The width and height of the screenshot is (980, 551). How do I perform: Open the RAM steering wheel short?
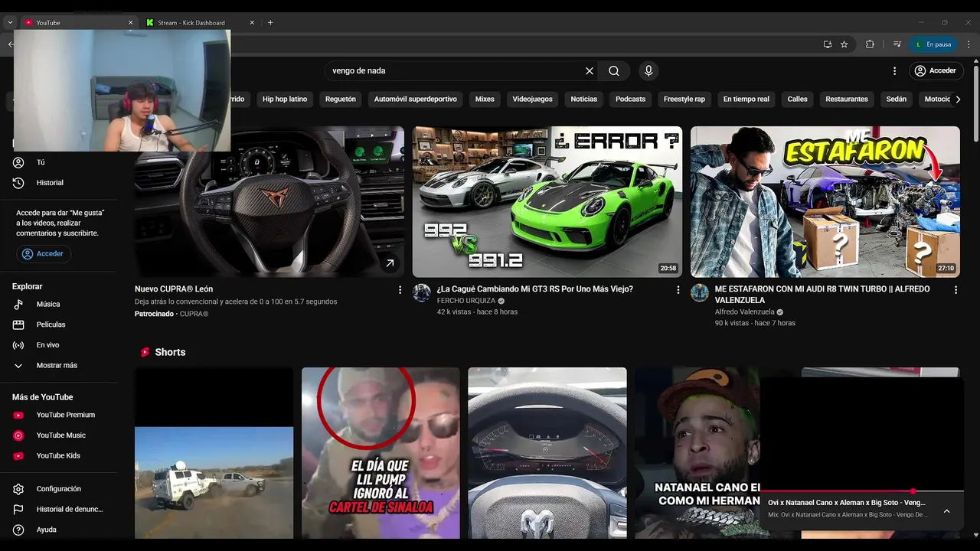click(547, 453)
